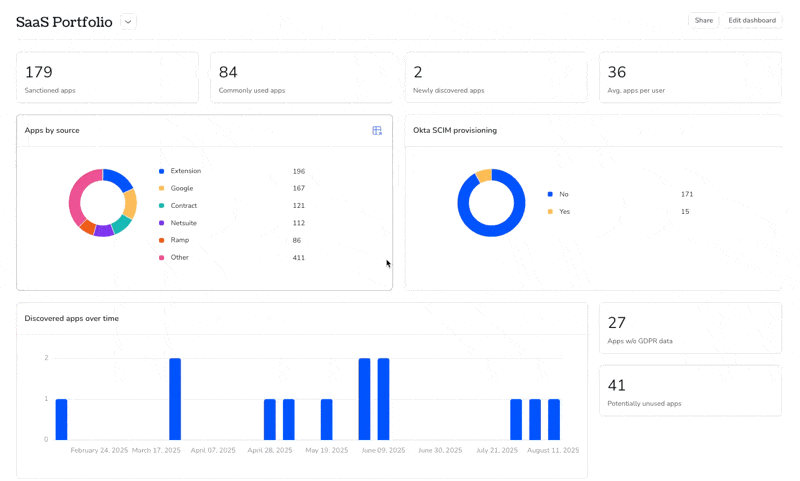Click the value 411 for Other
Screen dimensions: 800x481
coord(298,258)
